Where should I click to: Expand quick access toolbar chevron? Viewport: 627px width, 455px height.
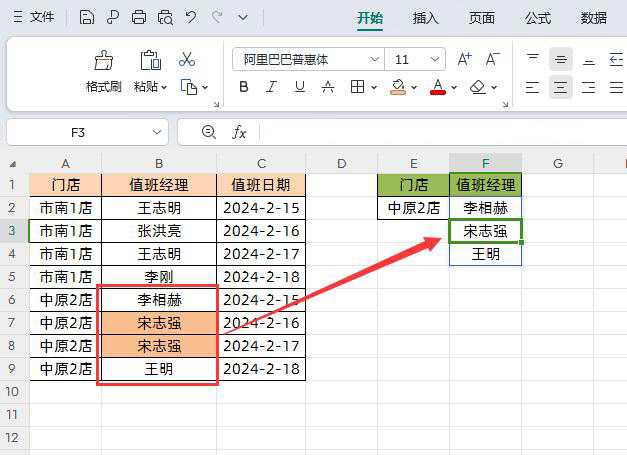(243, 18)
